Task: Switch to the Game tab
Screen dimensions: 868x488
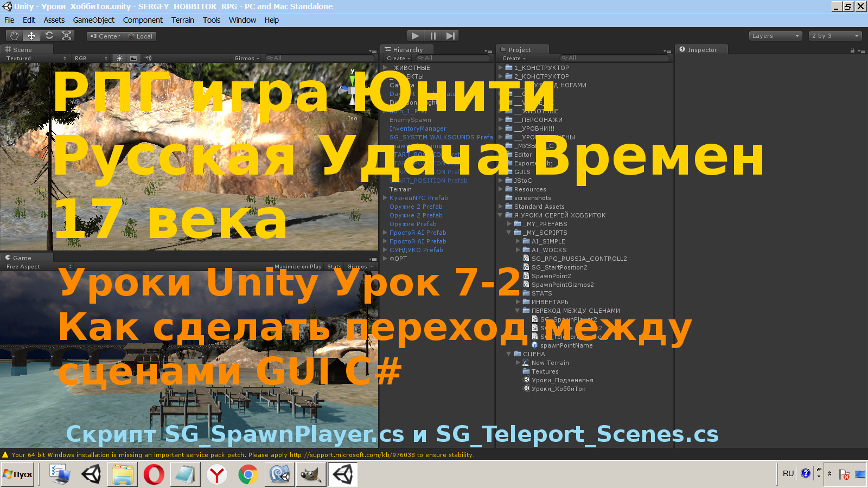Action: click(27, 258)
